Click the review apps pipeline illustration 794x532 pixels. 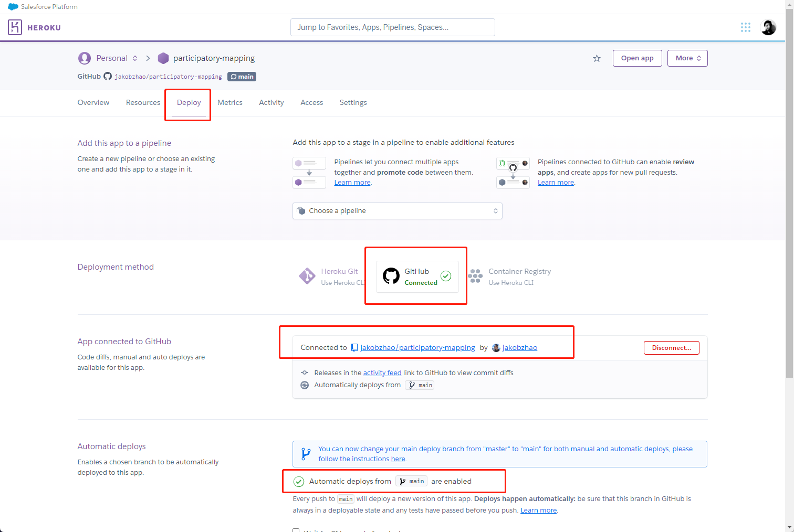513,173
